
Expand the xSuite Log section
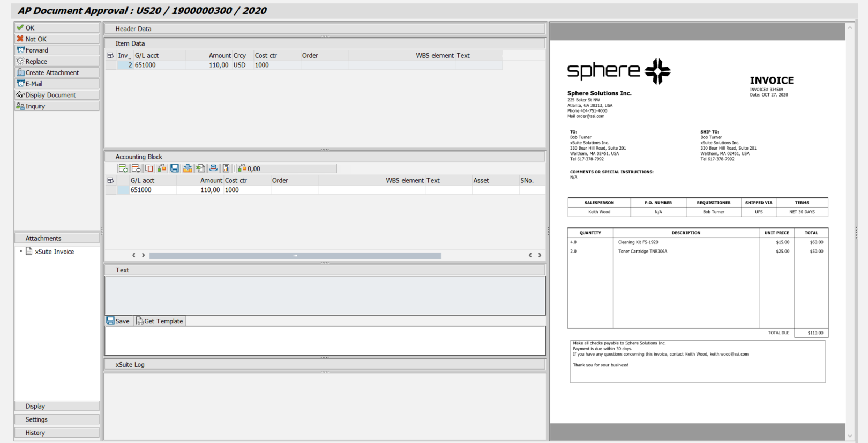tap(130, 365)
